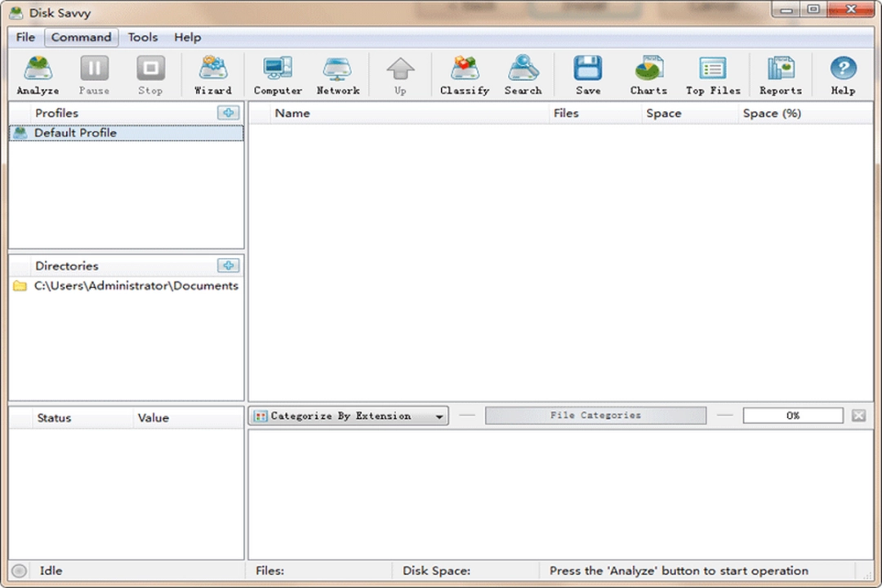This screenshot has width=882, height=588.
Task: Start a file Classify operation
Action: [x=464, y=73]
